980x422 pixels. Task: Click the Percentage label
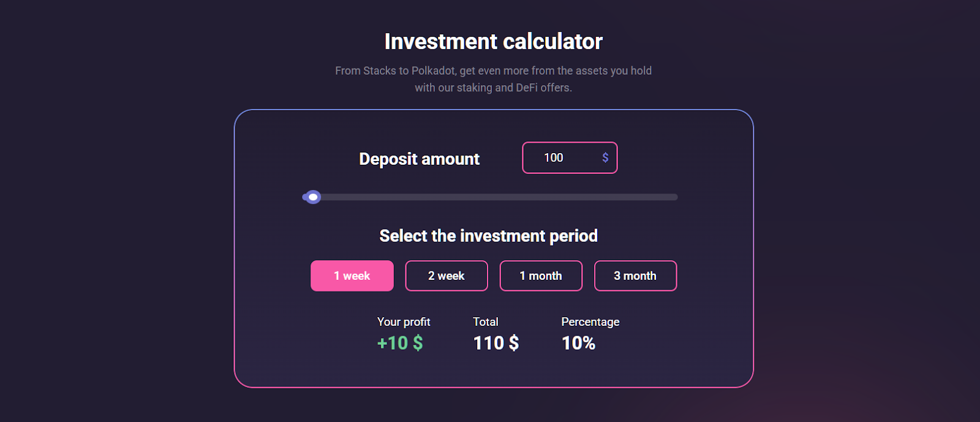pos(590,322)
